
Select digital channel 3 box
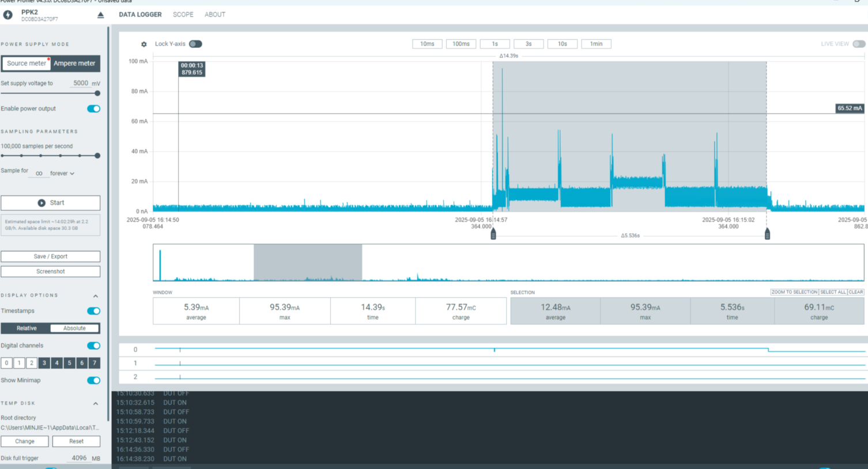click(44, 363)
